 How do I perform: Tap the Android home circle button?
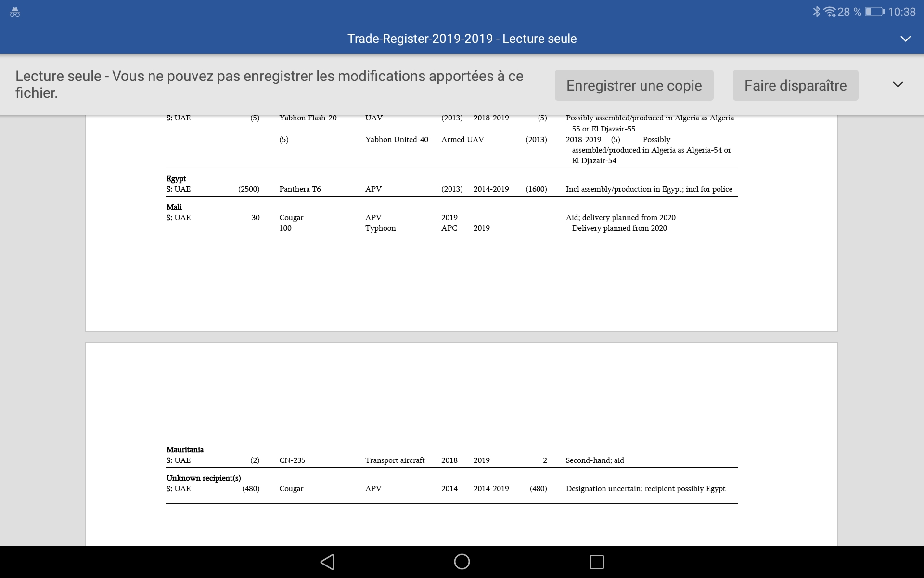(x=462, y=562)
